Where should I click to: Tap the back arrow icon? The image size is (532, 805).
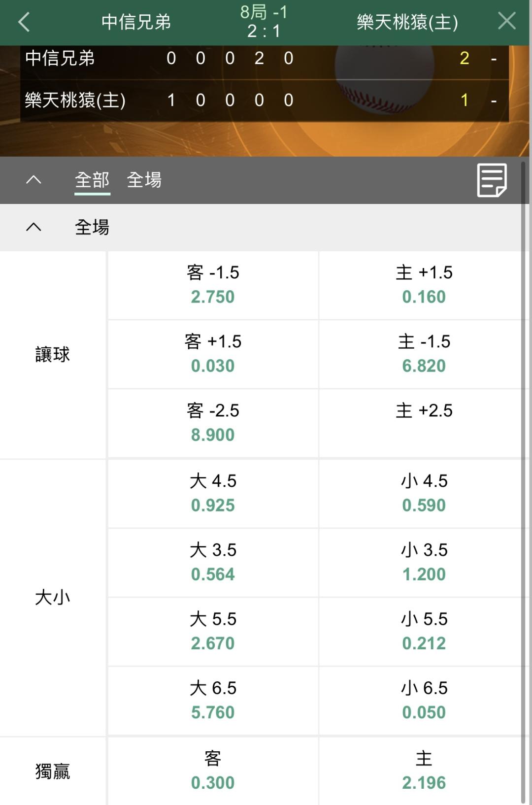[x=24, y=22]
